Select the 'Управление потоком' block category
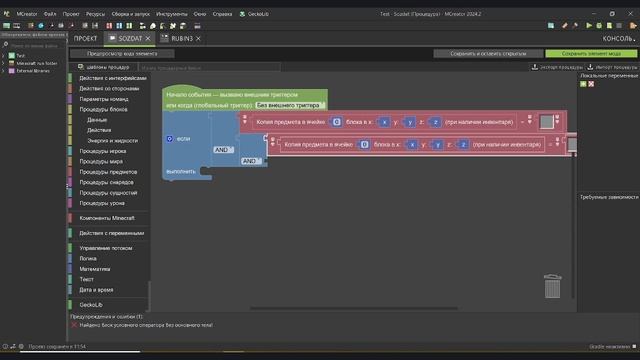The image size is (640, 360). click(x=106, y=248)
